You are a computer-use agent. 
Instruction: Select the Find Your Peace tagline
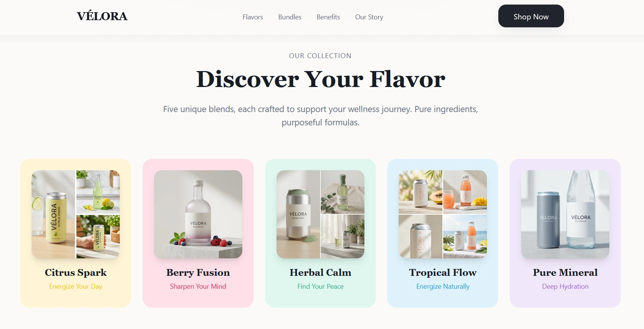coord(320,286)
